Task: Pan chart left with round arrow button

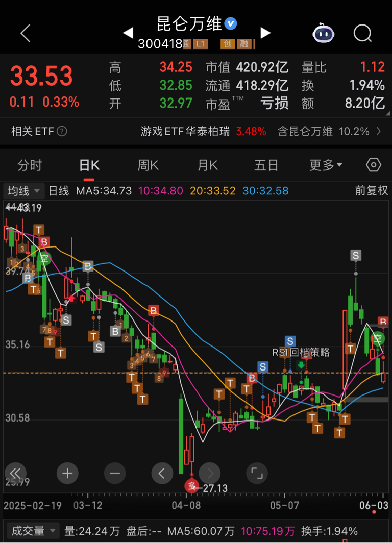Action: 162,473
